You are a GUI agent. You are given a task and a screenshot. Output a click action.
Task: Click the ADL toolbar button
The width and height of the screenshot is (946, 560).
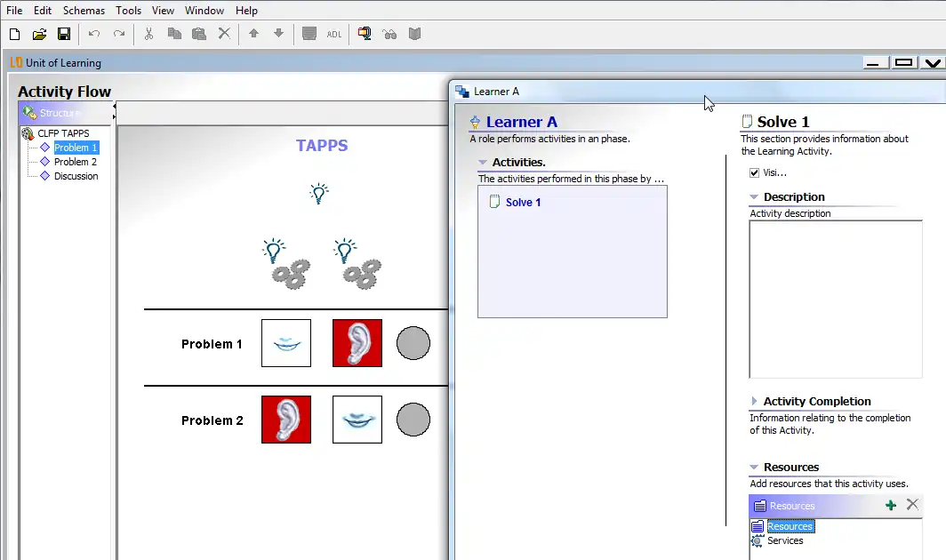[x=333, y=34]
